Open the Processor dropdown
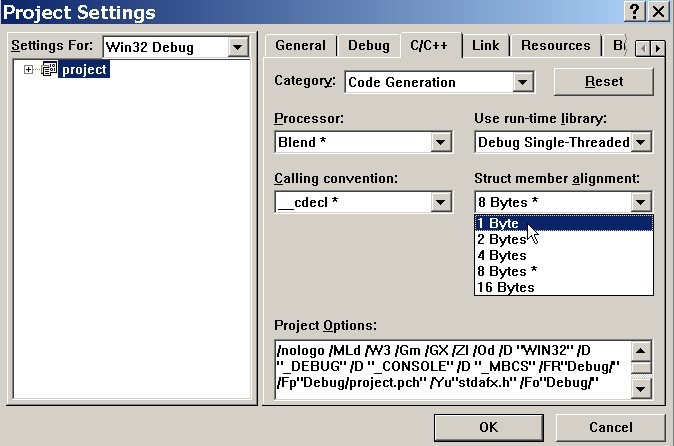Image resolution: width=674 pixels, height=446 pixels. (441, 142)
